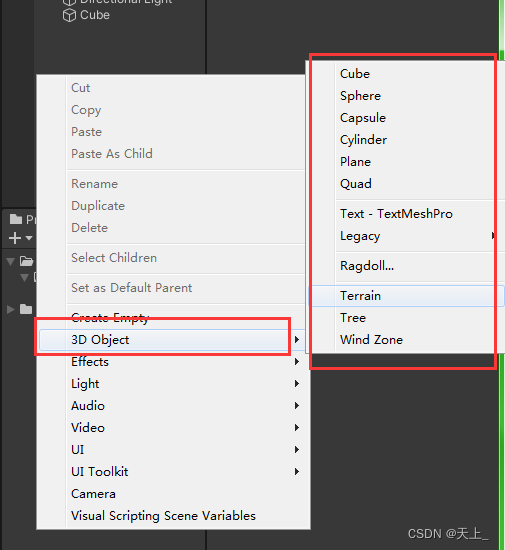Click the closed folder icon in Project tree

point(26,309)
